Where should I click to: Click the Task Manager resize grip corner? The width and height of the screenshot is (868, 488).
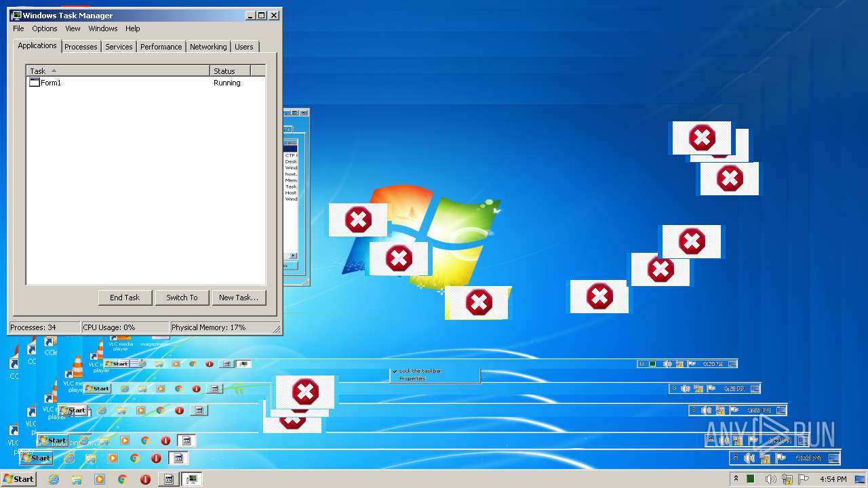(x=277, y=329)
